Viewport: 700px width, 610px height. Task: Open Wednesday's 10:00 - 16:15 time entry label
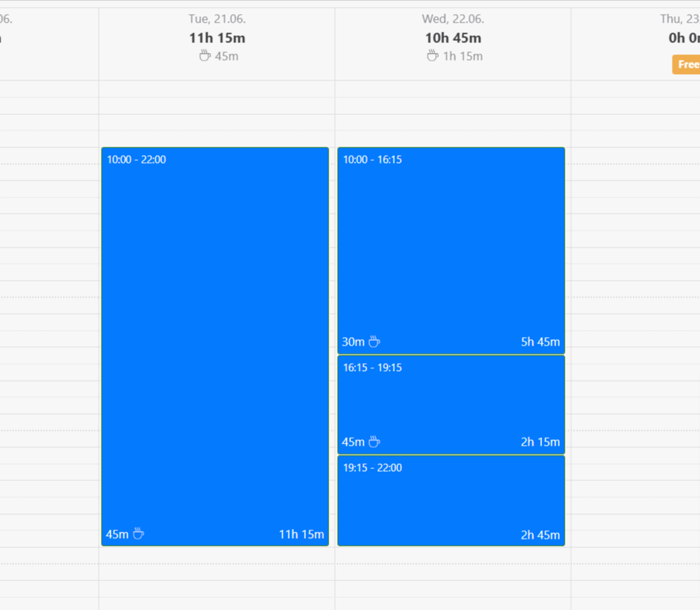372,160
